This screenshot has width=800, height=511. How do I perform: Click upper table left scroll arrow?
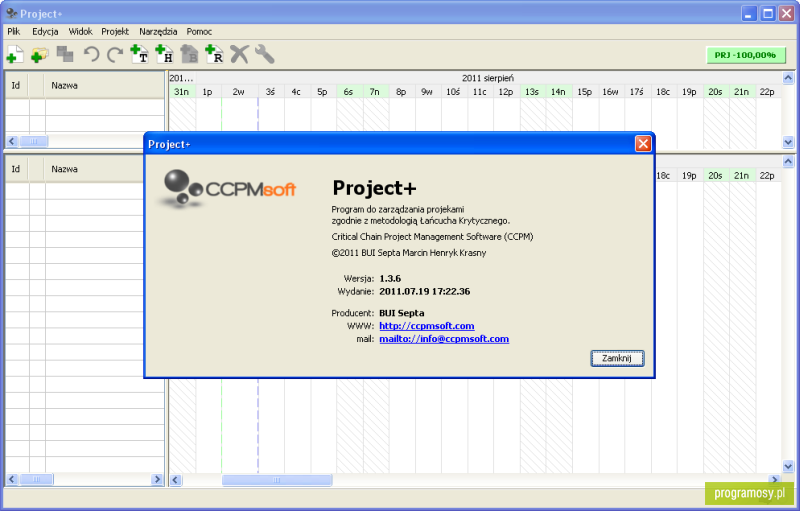coord(12,141)
